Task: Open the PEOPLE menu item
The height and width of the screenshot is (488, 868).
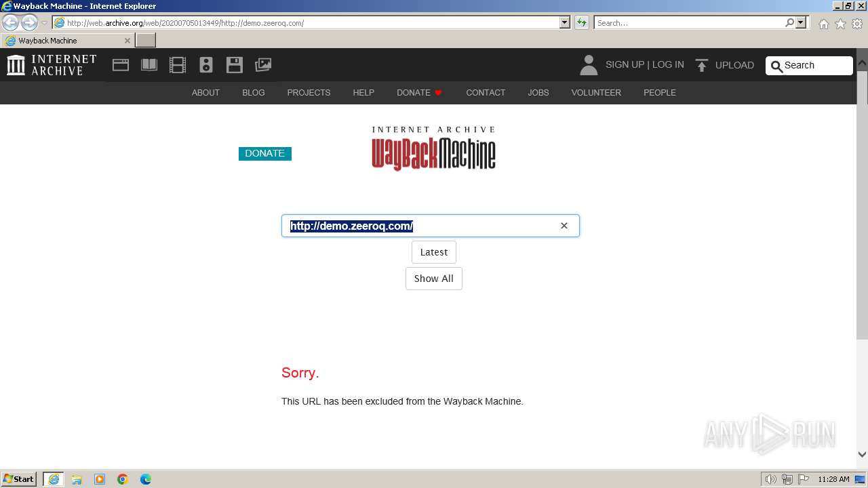Action: [660, 93]
